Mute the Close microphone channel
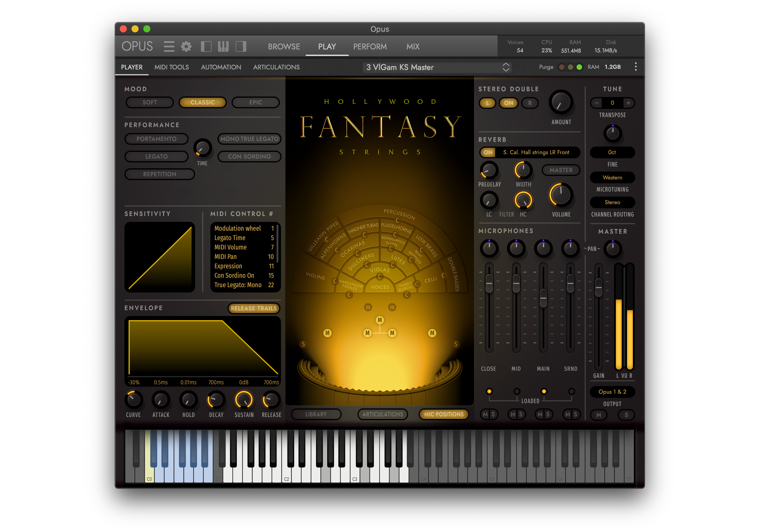 tap(485, 415)
